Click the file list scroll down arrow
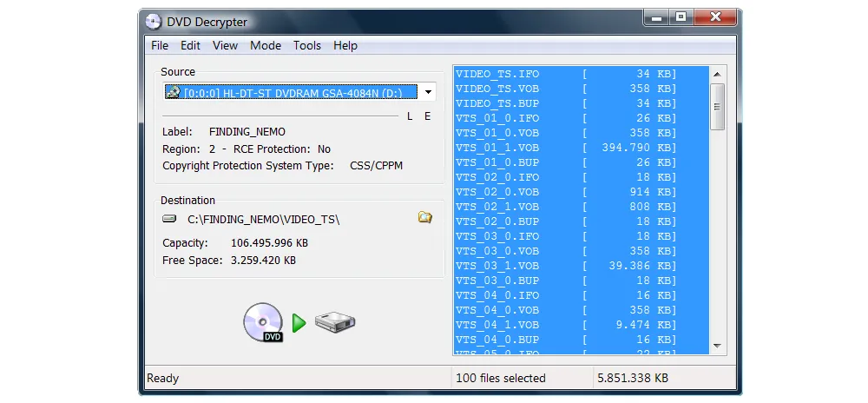Image resolution: width=868 pixels, height=403 pixels. coord(717,346)
